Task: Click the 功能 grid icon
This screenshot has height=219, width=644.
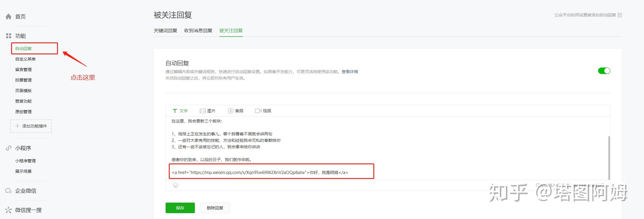Action: pos(8,36)
